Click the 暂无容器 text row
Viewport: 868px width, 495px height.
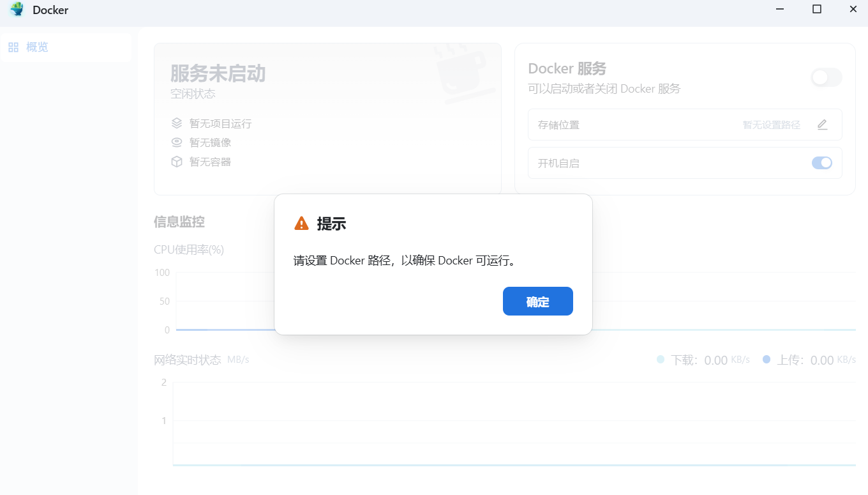tap(210, 162)
